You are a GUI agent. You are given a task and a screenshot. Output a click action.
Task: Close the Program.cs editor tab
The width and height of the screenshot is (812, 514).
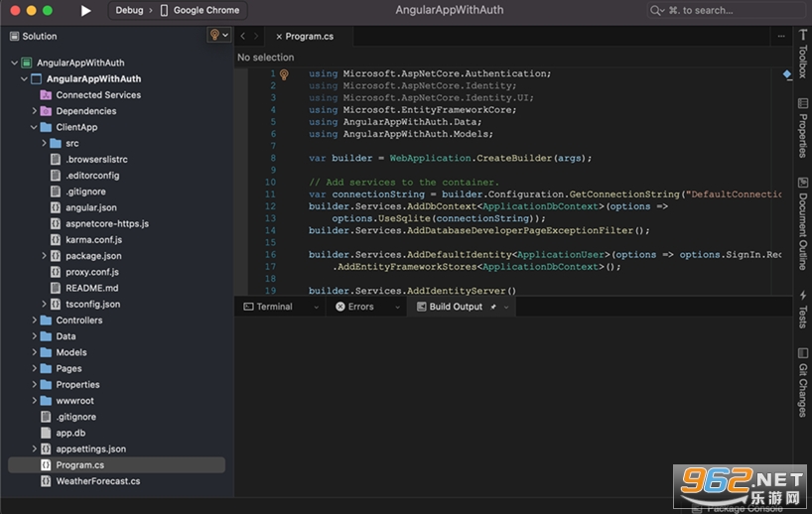pyautogui.click(x=279, y=37)
